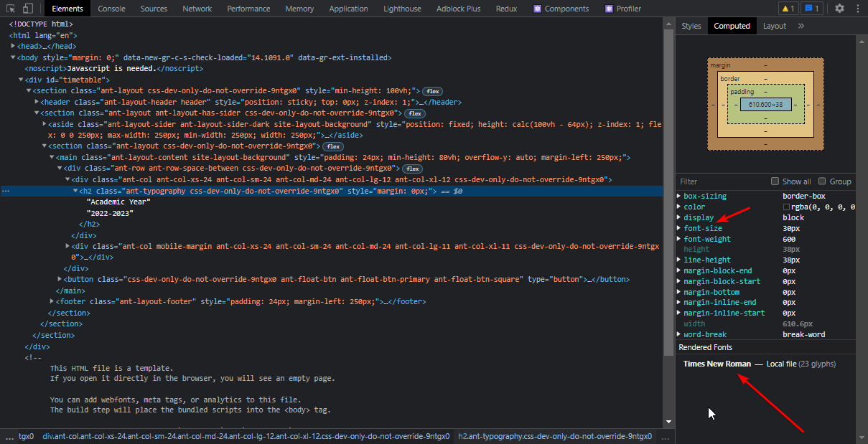Switch sidebar to Styles tab
868x444 pixels.
(x=691, y=26)
